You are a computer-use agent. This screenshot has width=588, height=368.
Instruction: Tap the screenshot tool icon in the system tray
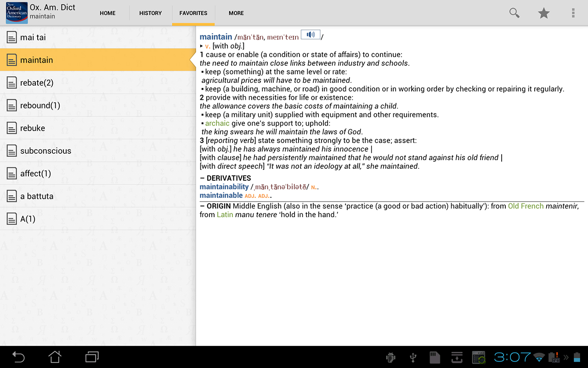(478, 357)
